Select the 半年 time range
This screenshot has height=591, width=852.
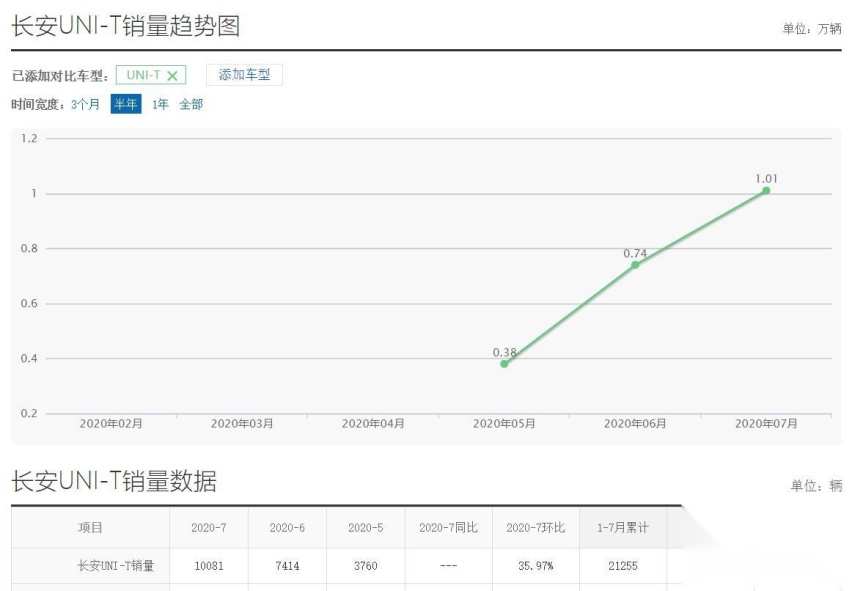(126, 104)
